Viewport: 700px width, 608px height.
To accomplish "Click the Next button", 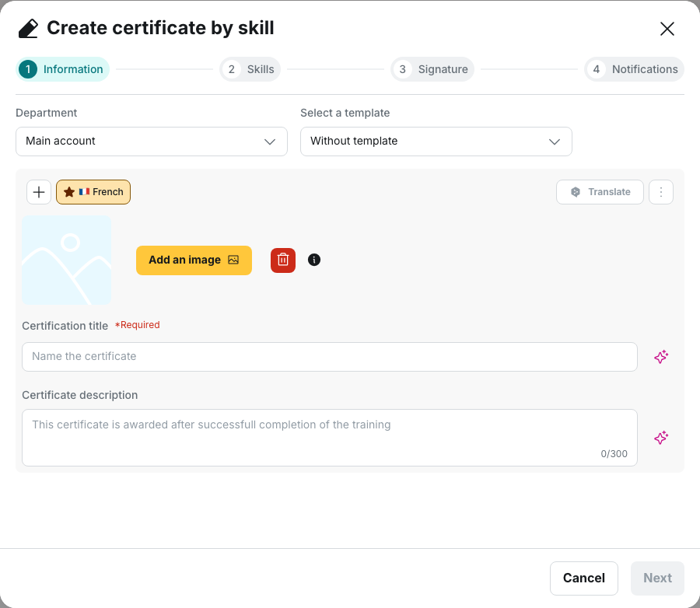I will 657,578.
